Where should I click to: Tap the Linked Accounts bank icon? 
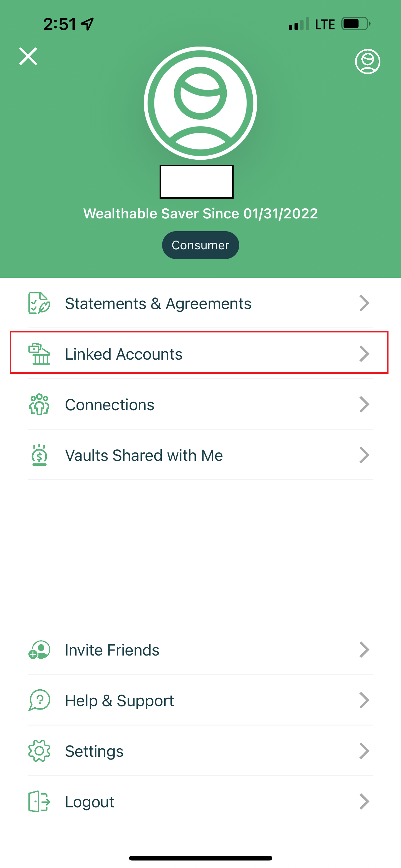[x=39, y=354]
